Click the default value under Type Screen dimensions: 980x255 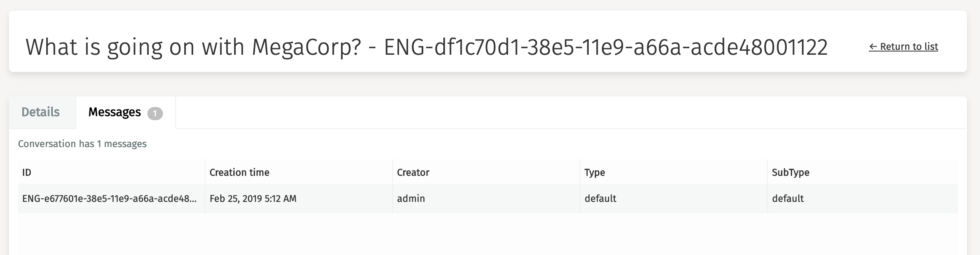tap(601, 199)
